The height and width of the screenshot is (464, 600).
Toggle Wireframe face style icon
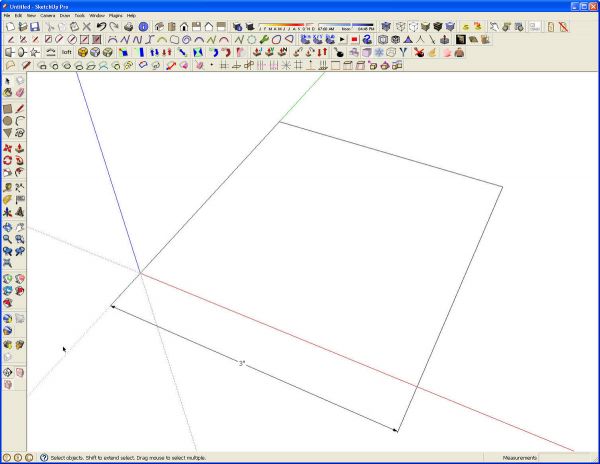(x=401, y=26)
